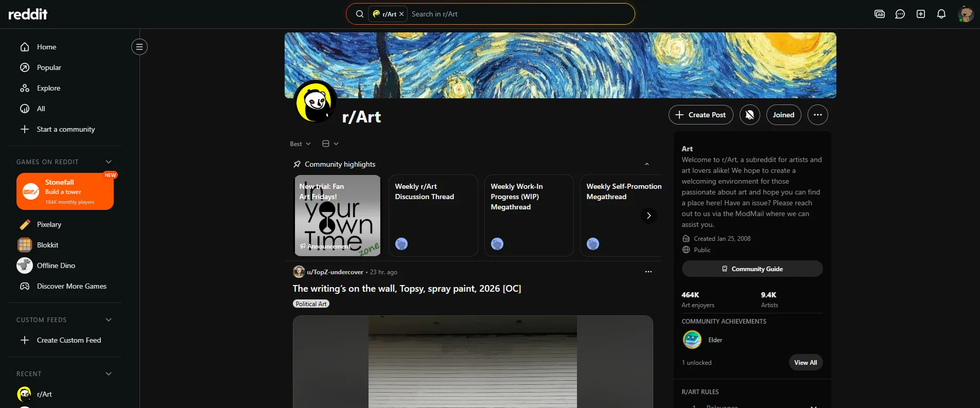
Task: Collapse the Recent section
Action: coord(109,374)
